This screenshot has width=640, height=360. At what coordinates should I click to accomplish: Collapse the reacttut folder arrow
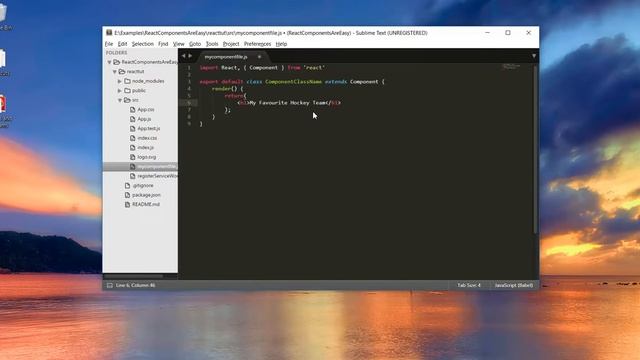point(115,71)
